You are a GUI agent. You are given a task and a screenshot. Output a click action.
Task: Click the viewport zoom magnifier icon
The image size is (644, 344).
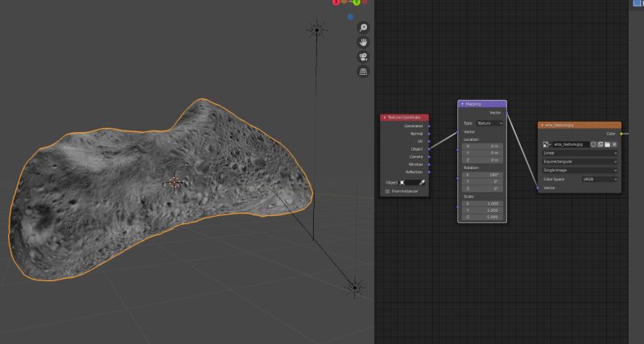click(363, 27)
